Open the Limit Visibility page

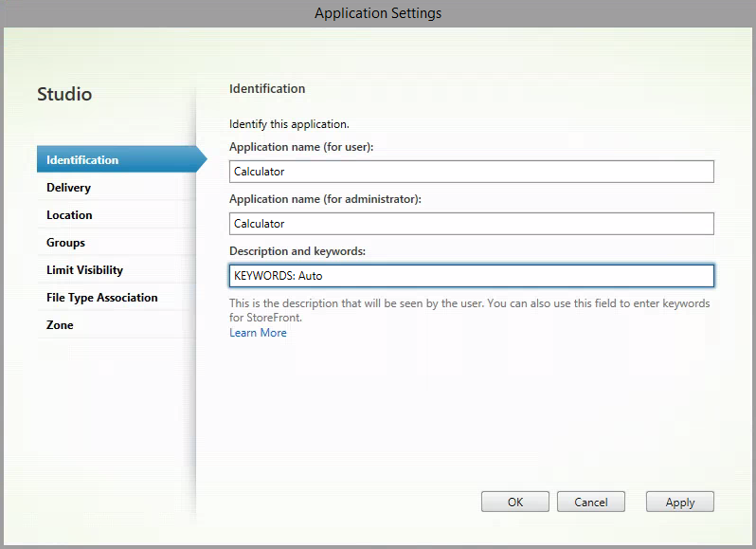[85, 270]
